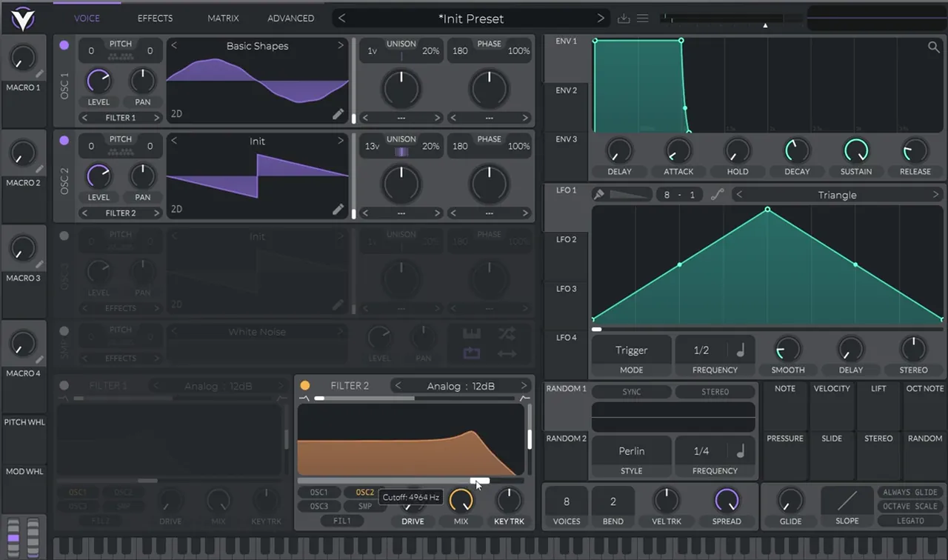Click the sampler random shuffle icon
948x560 pixels.
(507, 333)
